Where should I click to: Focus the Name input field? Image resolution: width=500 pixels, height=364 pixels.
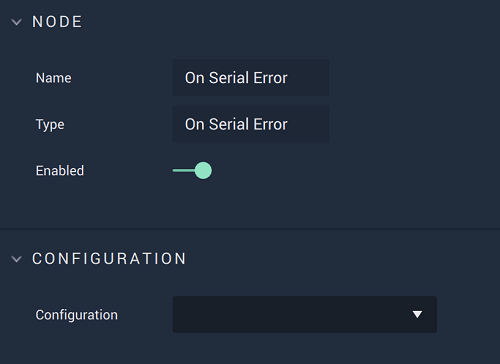click(251, 78)
